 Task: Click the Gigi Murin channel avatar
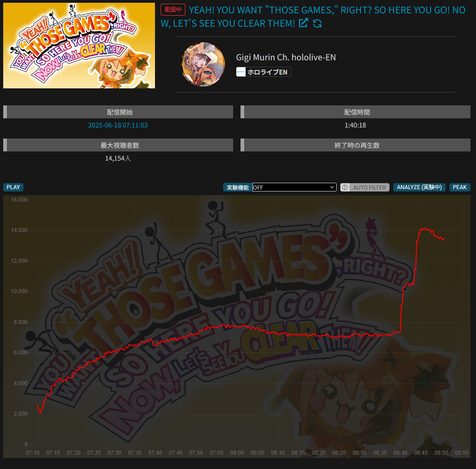[x=203, y=64]
